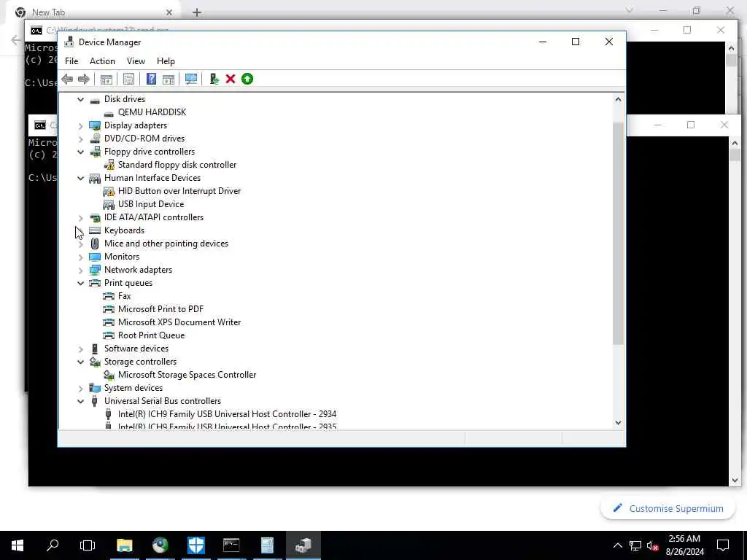
Task: Expand the System devices node
Action: click(x=80, y=389)
